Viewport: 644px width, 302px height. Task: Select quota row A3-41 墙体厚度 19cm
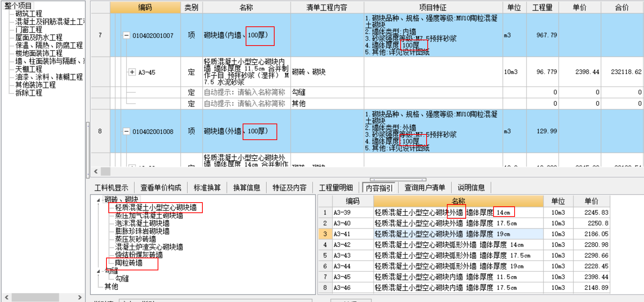464,234
